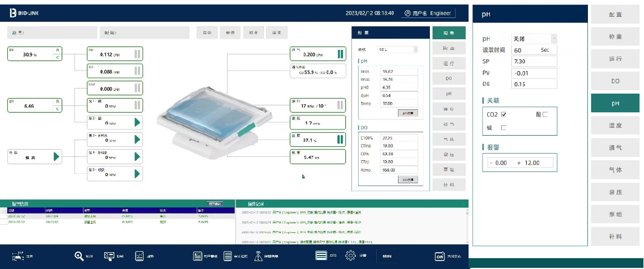
Task: Open the Engineer user name selector
Action: (429, 13)
